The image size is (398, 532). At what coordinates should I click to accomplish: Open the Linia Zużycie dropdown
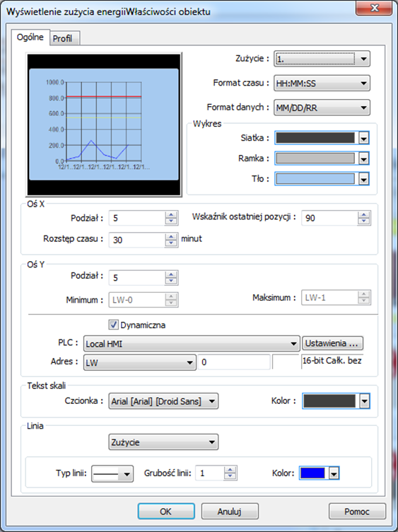pyautogui.click(x=163, y=442)
